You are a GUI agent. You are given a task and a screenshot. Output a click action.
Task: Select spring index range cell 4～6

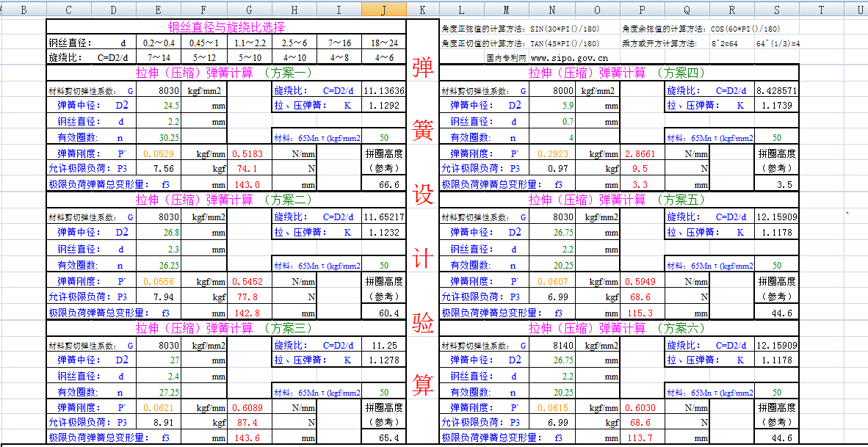[x=384, y=57]
